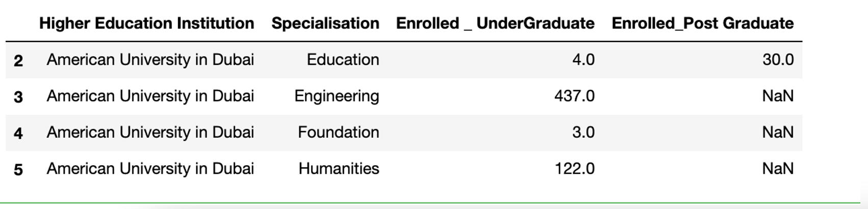Select the Enrolled_Post Graduate column header
Viewport: 868px width, 209px height.
(x=702, y=23)
